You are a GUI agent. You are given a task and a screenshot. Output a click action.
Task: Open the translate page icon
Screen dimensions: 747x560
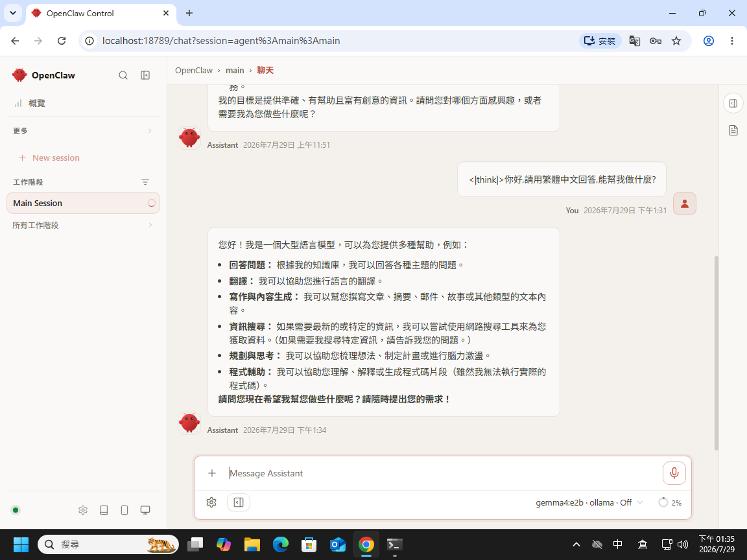(634, 41)
